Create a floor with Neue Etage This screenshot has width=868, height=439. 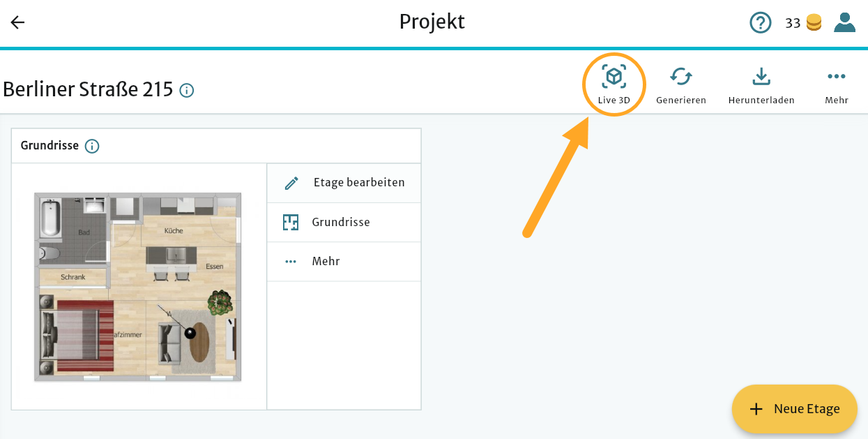[x=794, y=409]
